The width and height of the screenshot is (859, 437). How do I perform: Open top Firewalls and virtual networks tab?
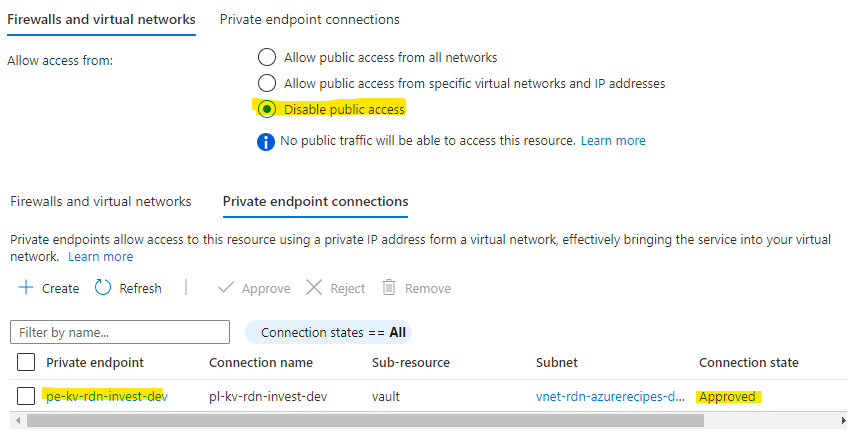pos(101,19)
